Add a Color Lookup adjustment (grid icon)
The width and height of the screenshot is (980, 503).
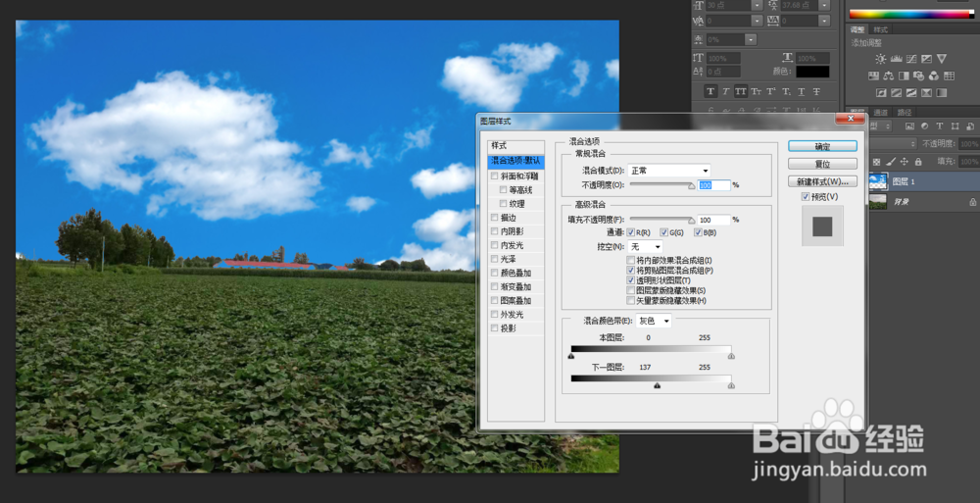click(x=949, y=75)
